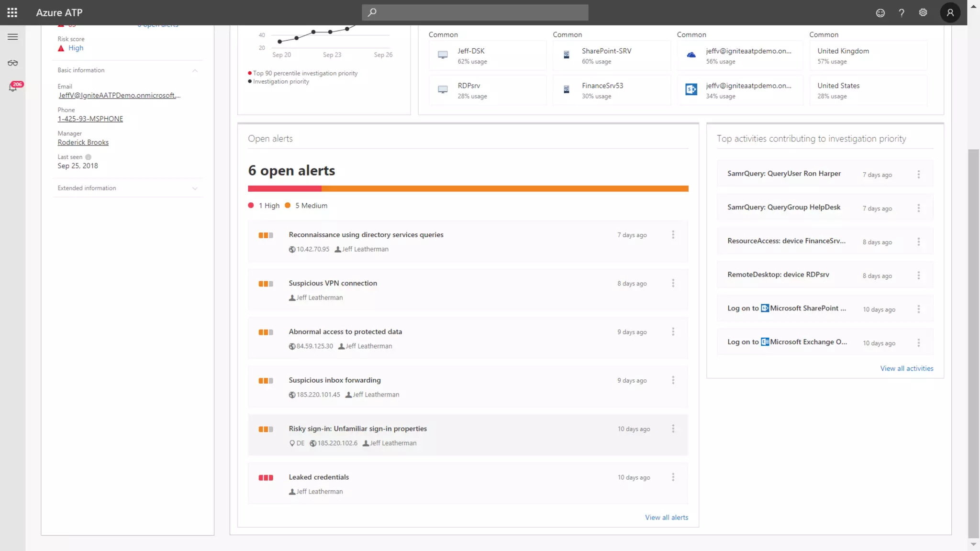Open the watchlist glasses icon

(x=13, y=63)
